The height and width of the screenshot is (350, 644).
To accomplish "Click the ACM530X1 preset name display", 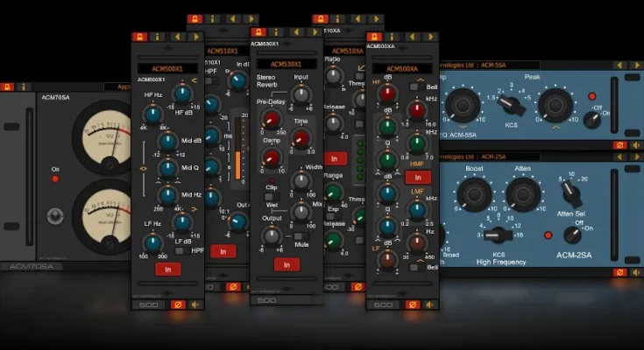I will pyautogui.click(x=287, y=64).
